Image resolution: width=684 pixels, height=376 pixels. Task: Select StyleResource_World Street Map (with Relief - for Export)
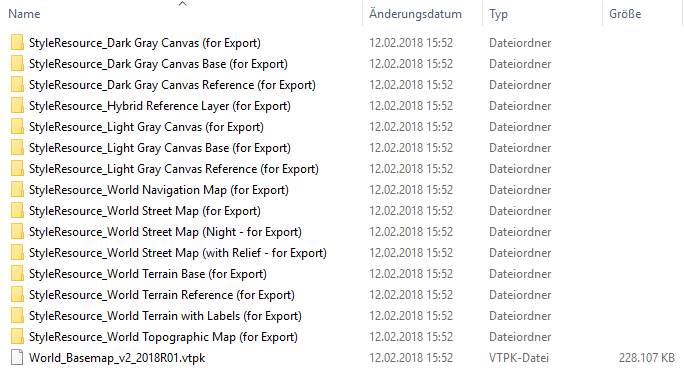(178, 253)
